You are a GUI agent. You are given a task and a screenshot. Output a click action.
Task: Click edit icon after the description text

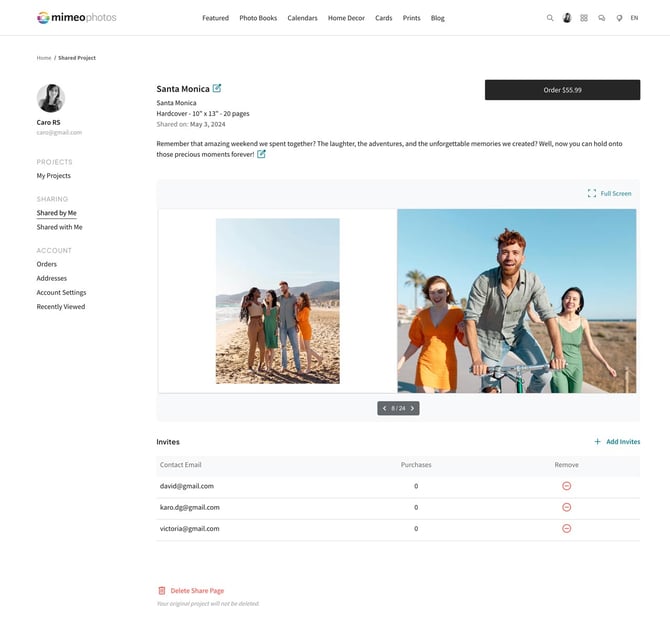[x=262, y=154]
